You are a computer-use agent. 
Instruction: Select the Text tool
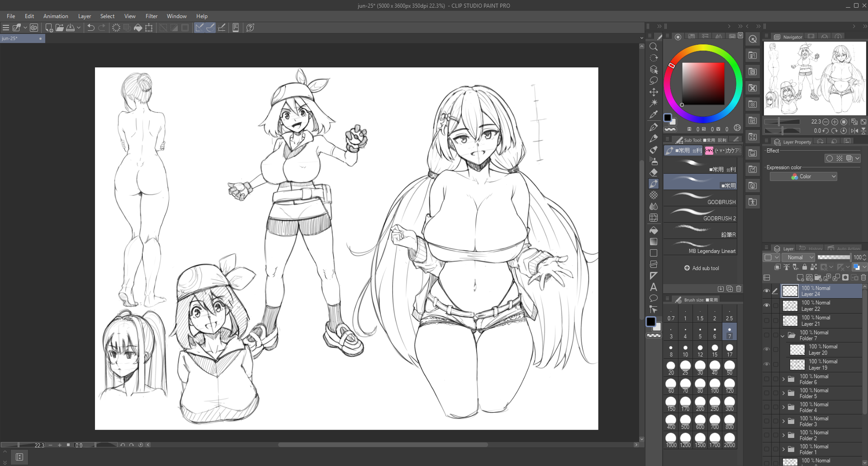pos(654,287)
